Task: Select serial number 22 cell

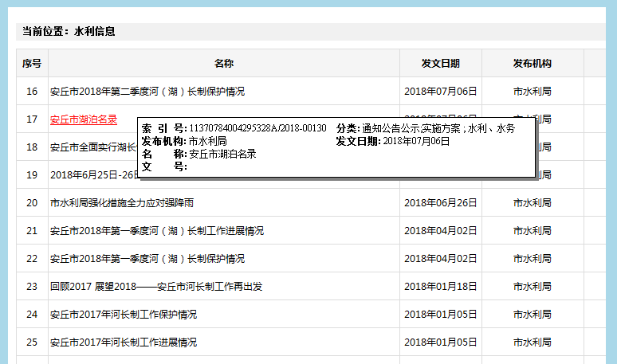Action: click(x=32, y=259)
